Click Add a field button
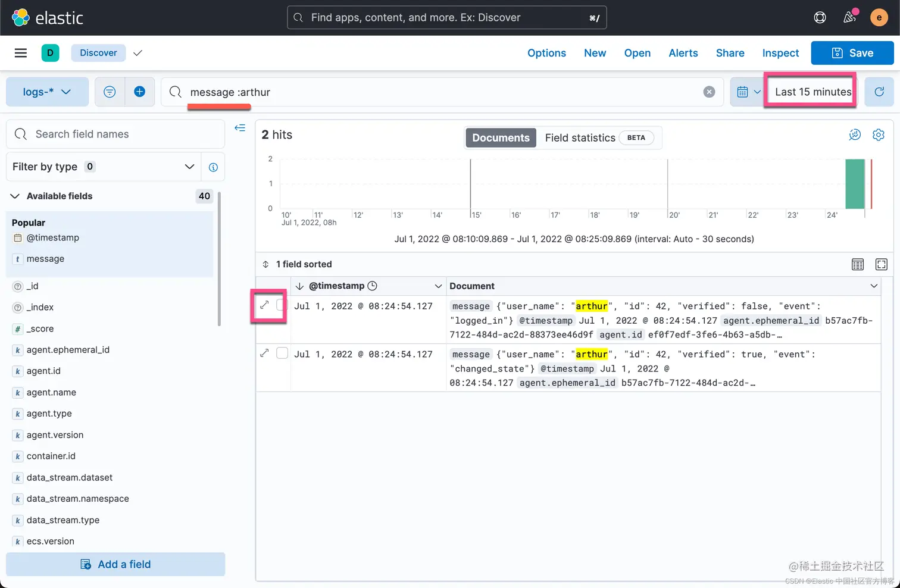This screenshot has width=900, height=588. coord(115,564)
